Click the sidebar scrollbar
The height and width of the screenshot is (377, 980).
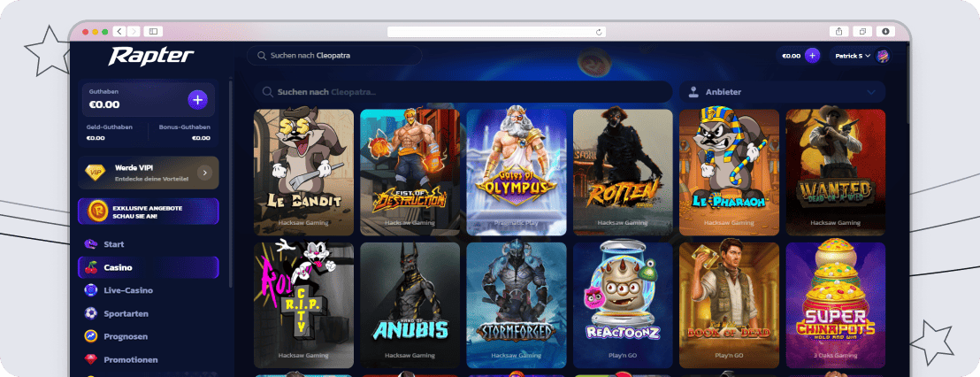click(229, 184)
